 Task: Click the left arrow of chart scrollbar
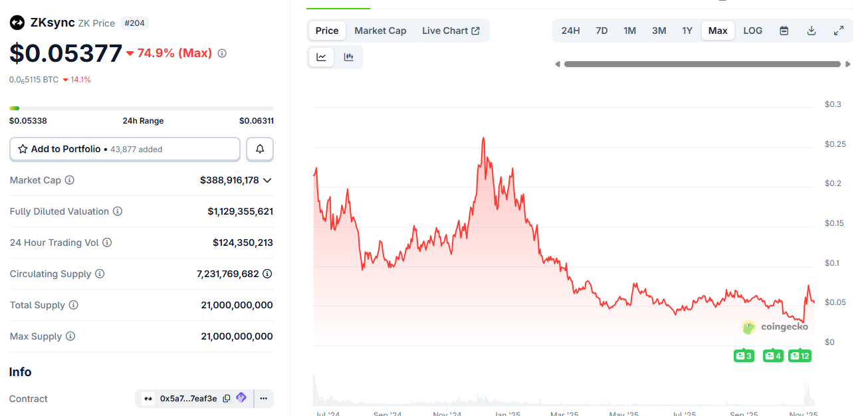click(558, 64)
